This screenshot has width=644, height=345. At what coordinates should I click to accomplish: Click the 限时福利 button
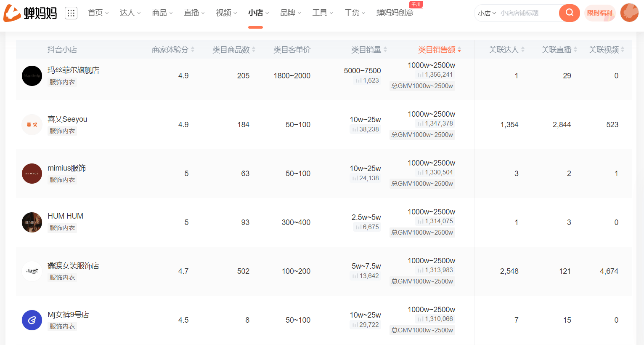tap(600, 13)
